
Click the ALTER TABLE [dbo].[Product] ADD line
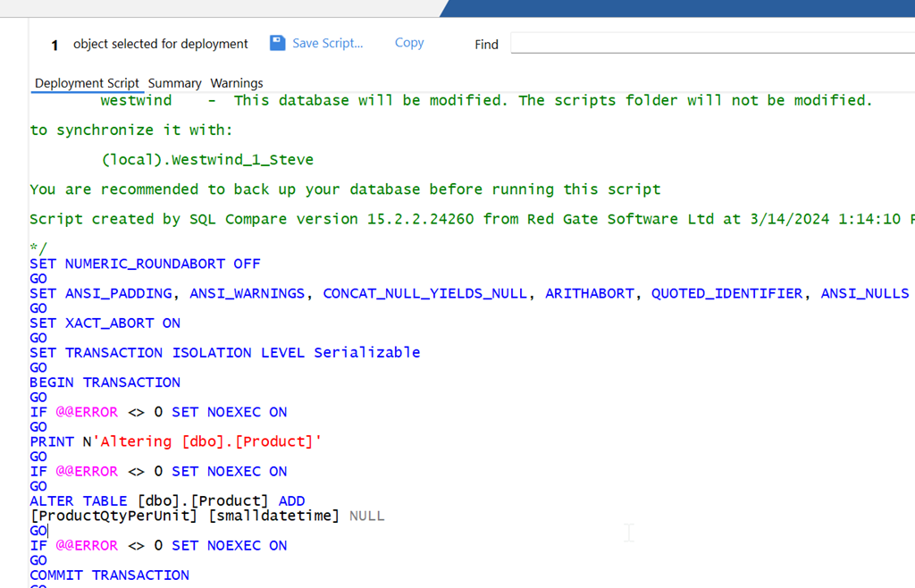pyautogui.click(x=167, y=501)
